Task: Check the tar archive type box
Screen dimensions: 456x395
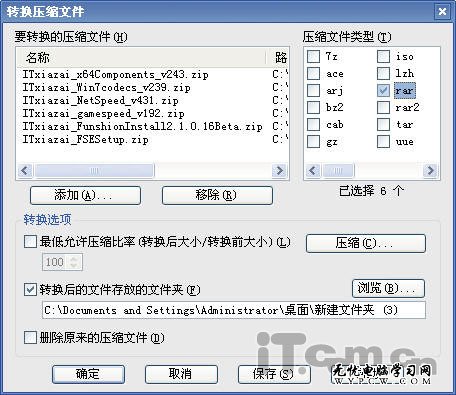Action: [x=383, y=124]
